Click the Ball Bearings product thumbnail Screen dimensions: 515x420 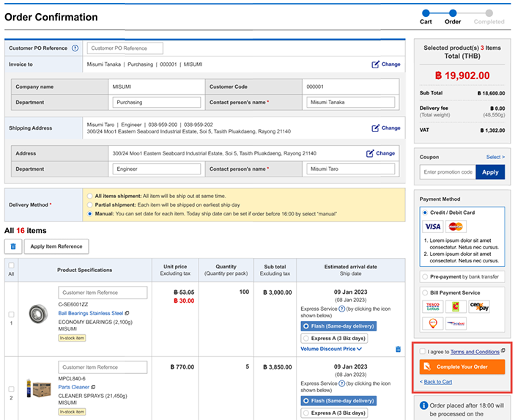pyautogui.click(x=37, y=314)
